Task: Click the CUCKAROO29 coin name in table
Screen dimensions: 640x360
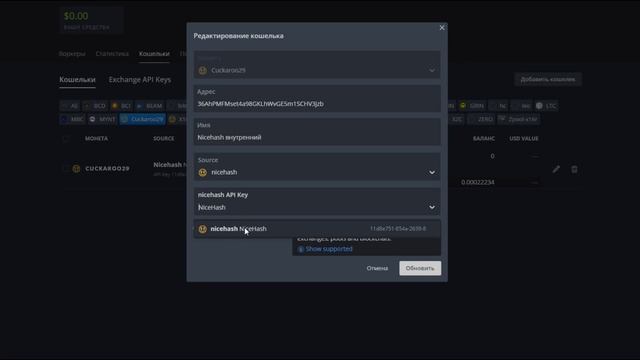Action: pos(107,169)
